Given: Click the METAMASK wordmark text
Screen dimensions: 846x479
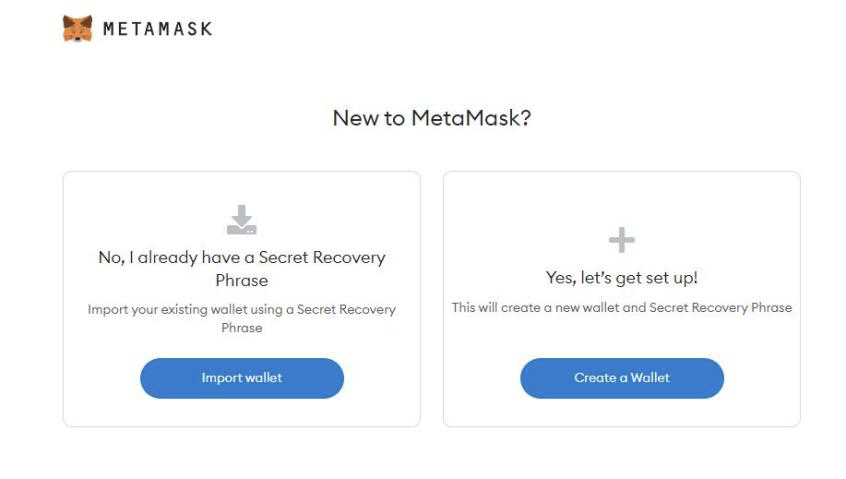Looking at the screenshot, I should coord(158,29).
